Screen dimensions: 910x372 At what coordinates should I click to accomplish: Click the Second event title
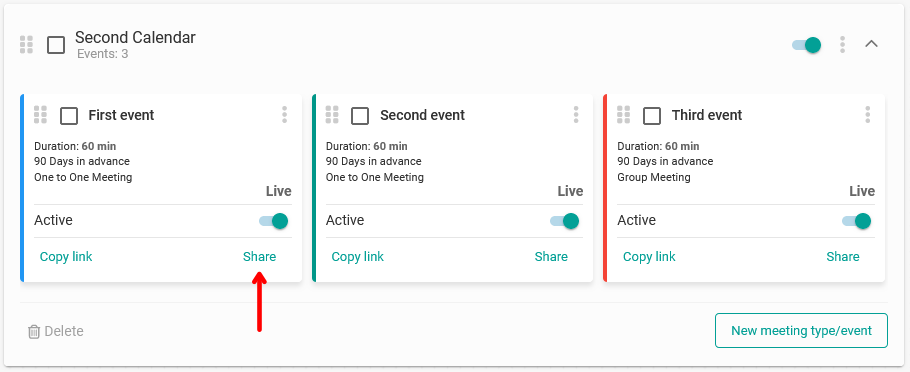click(422, 115)
